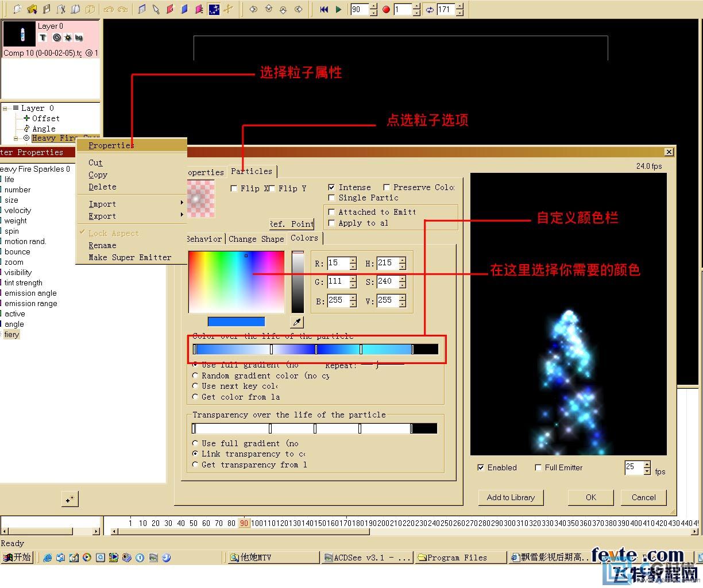Screen dimensions: 703x588
Task: Nudge right with the right arrow toolbar icon
Action: coord(298,9)
